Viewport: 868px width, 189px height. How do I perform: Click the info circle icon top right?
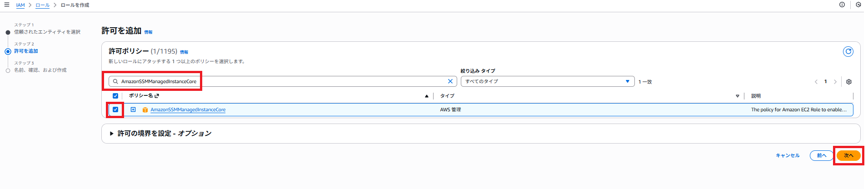tap(842, 5)
